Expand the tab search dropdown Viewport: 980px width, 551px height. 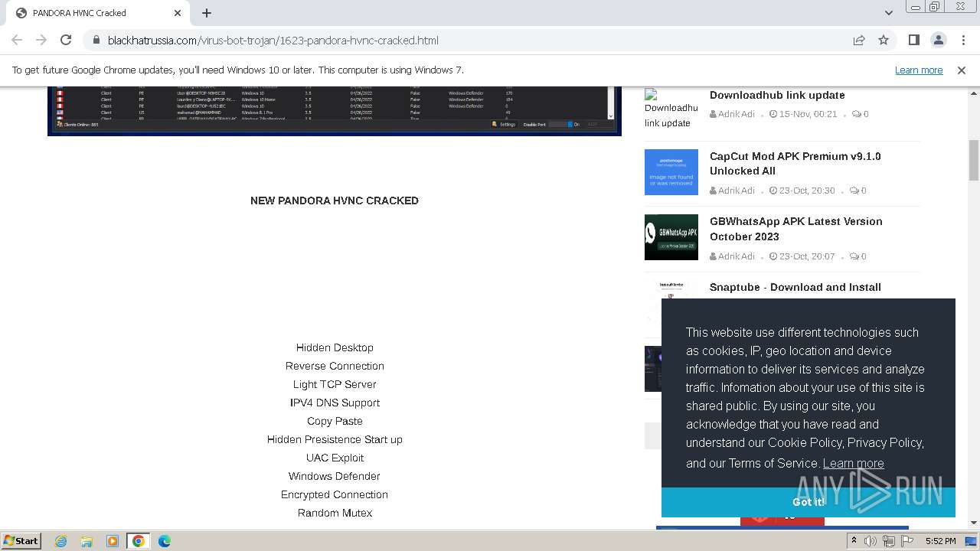tap(888, 13)
